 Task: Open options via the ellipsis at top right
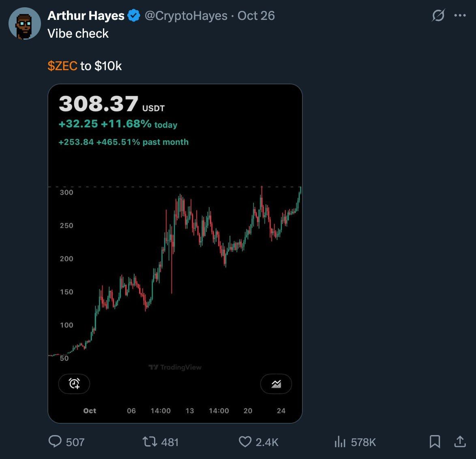460,15
